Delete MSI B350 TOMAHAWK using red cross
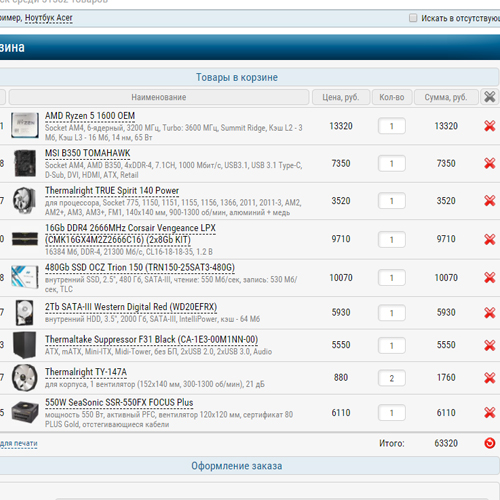Viewport: 500px width, 500px height. (489, 163)
